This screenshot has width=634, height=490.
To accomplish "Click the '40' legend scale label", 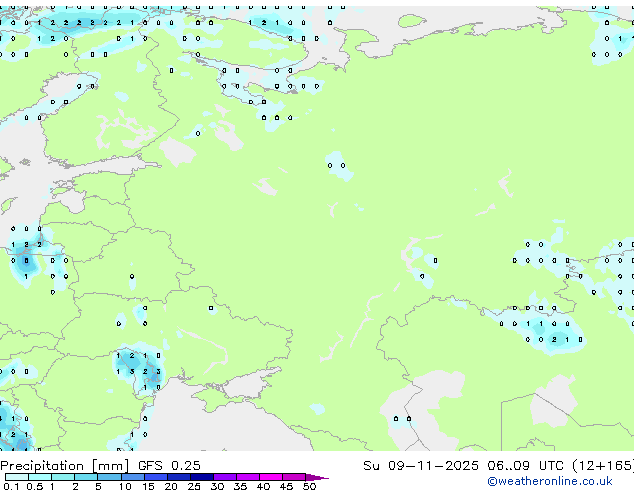I will point(263,486).
